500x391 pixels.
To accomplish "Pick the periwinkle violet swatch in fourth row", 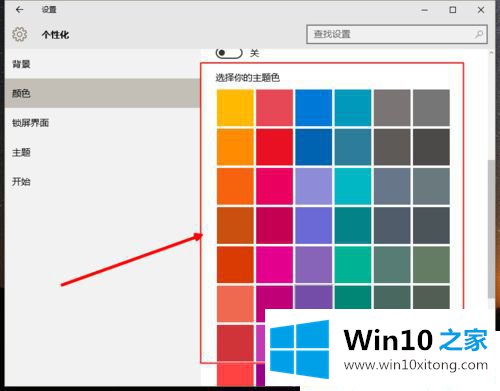I will coord(314,225).
